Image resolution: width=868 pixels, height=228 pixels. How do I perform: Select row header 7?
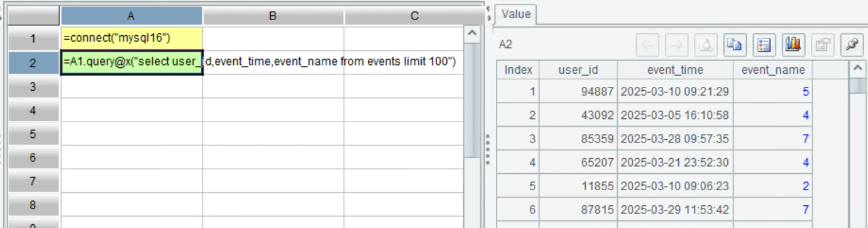click(33, 181)
